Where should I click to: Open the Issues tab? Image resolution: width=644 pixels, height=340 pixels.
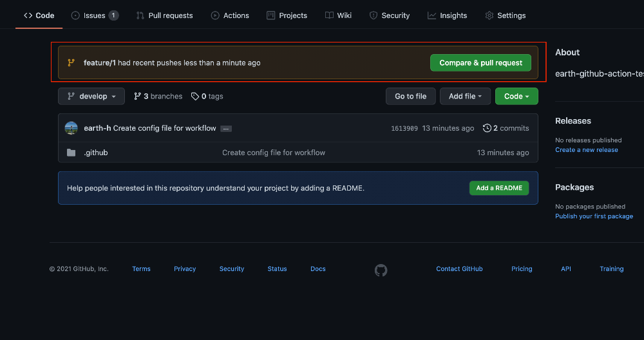click(95, 15)
